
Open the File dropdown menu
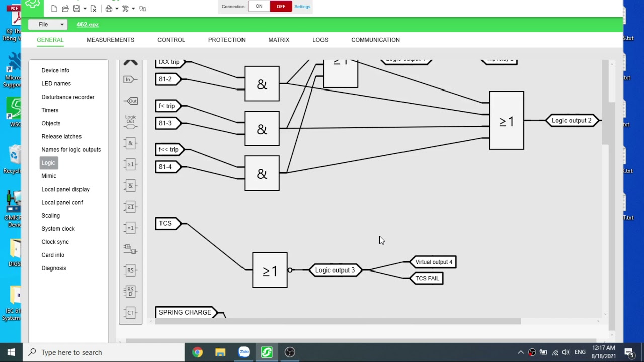pos(48,24)
